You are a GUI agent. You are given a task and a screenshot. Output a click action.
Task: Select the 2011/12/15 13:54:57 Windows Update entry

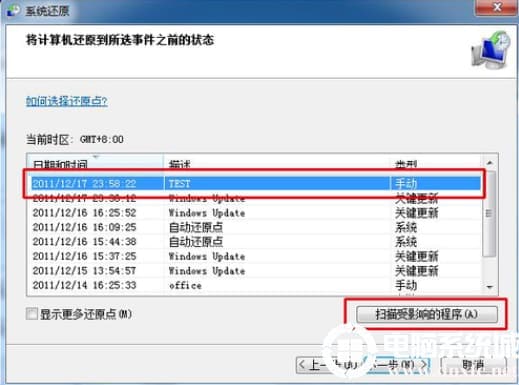(x=256, y=271)
